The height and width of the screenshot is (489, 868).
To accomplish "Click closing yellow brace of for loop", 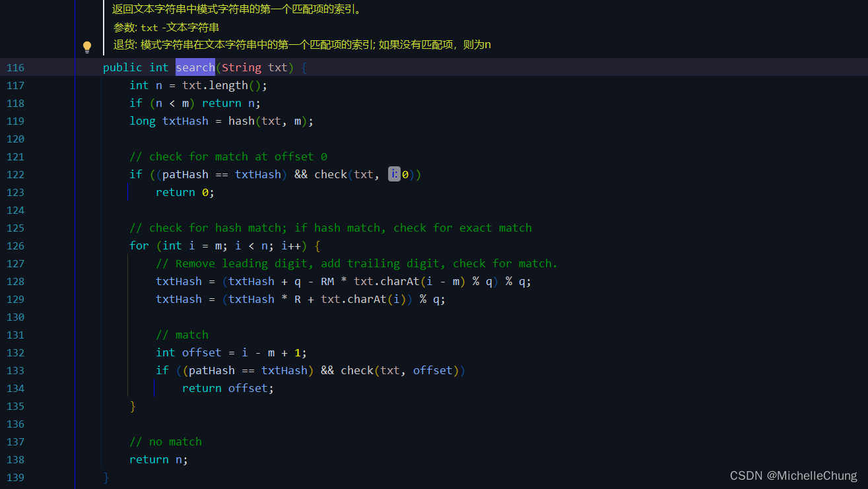I will point(133,406).
